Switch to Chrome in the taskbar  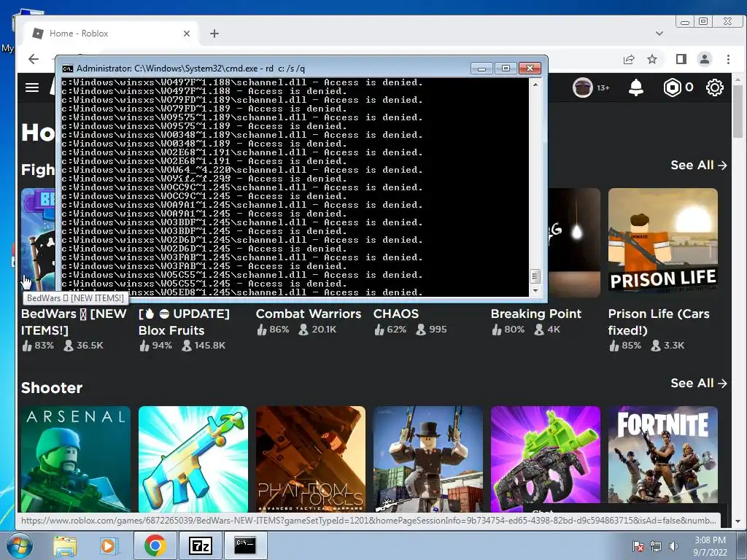coord(155,545)
